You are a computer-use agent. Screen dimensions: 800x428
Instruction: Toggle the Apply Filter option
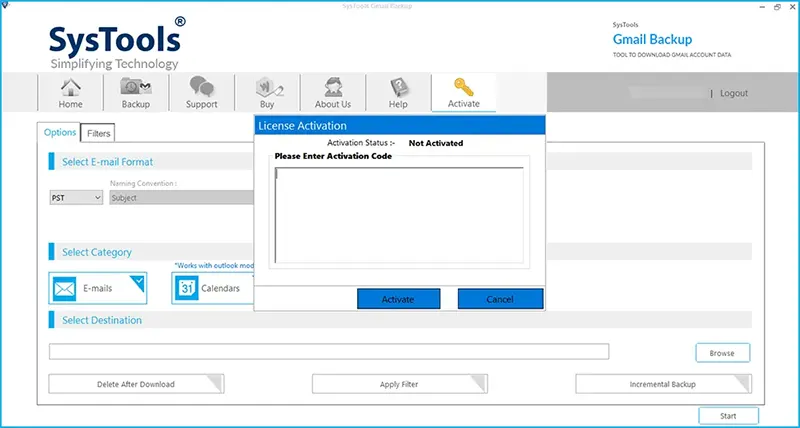coord(399,384)
